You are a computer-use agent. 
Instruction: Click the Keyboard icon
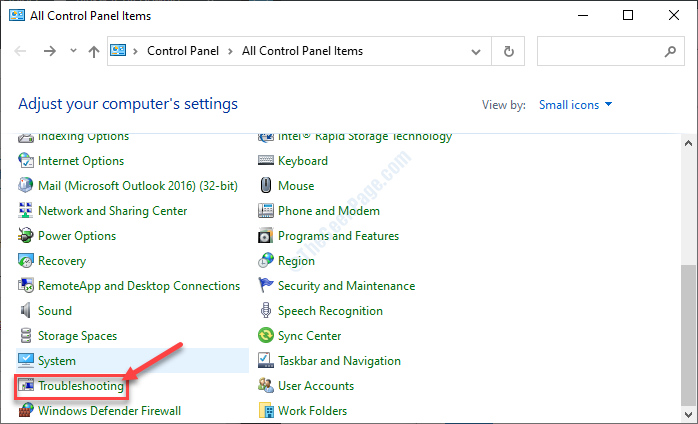pyautogui.click(x=266, y=160)
